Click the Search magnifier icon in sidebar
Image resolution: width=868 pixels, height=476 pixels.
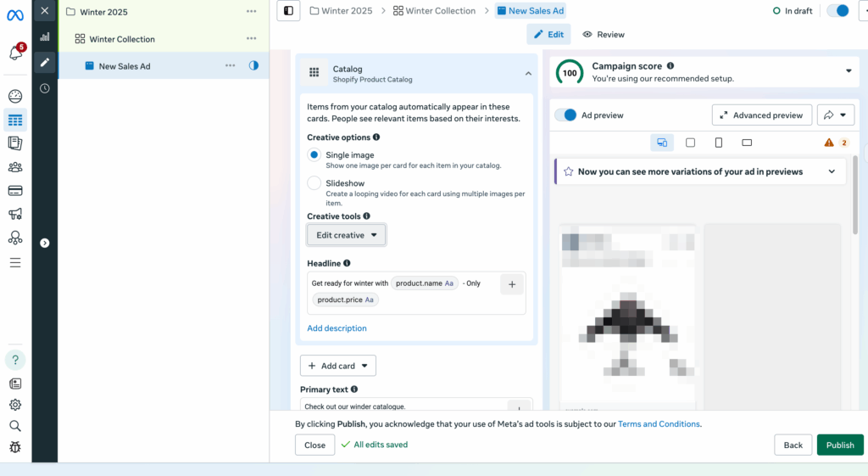pos(15,426)
